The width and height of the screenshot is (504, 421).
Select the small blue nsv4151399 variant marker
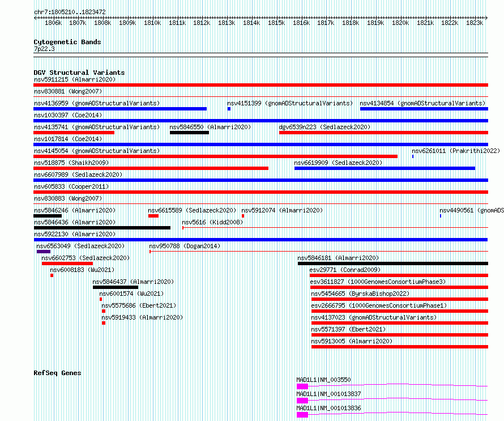pyautogui.click(x=229, y=109)
